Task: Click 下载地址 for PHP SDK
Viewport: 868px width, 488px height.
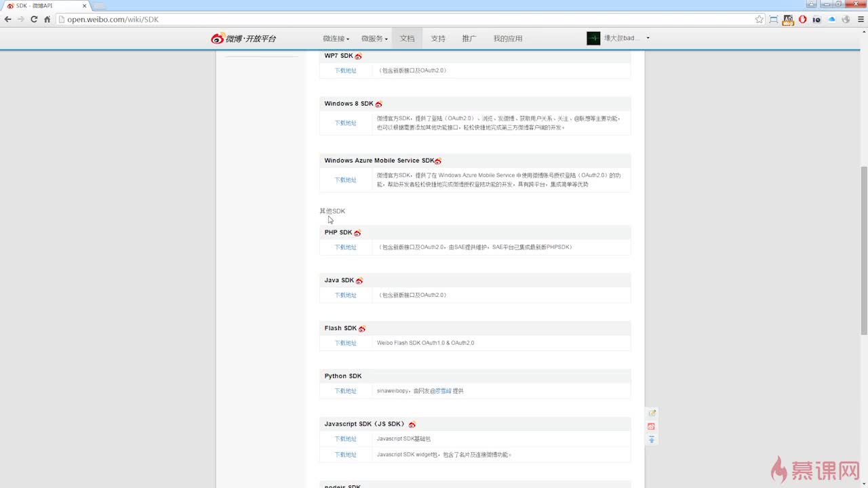Action: pos(345,247)
